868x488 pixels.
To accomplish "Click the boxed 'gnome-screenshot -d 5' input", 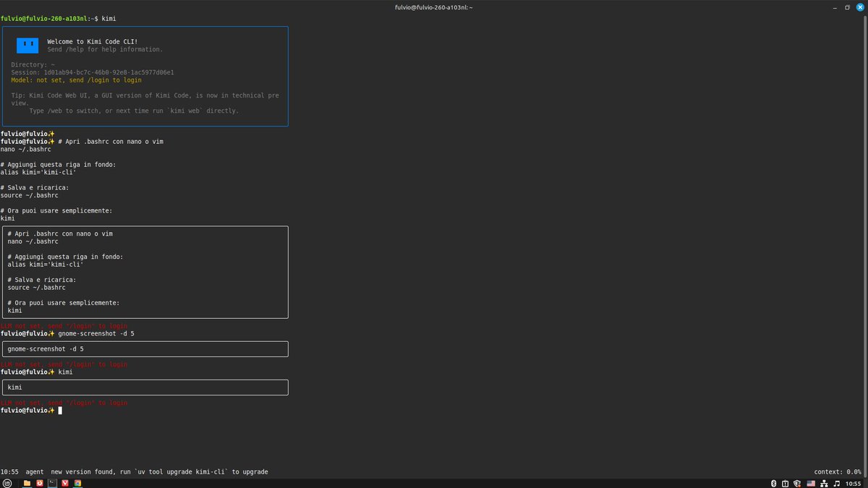I will tap(145, 349).
